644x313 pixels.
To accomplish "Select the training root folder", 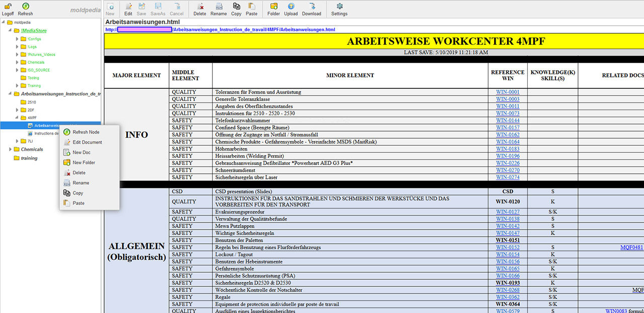I will point(29,158).
